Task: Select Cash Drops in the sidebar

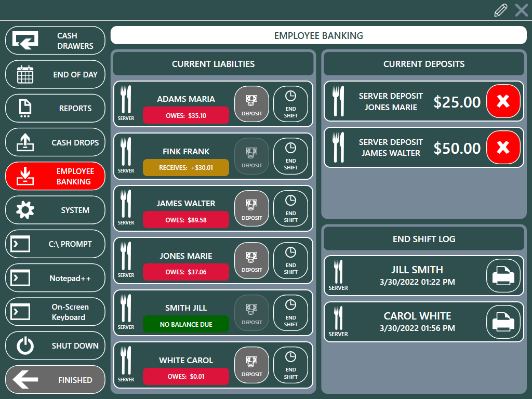Action: point(55,142)
